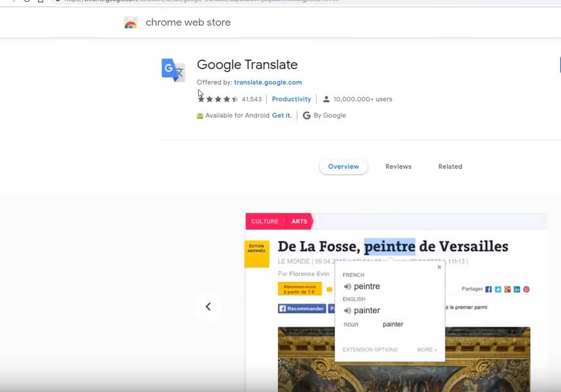Image resolution: width=561 pixels, height=392 pixels.
Task: Close the translation popup with X
Action: (439, 267)
